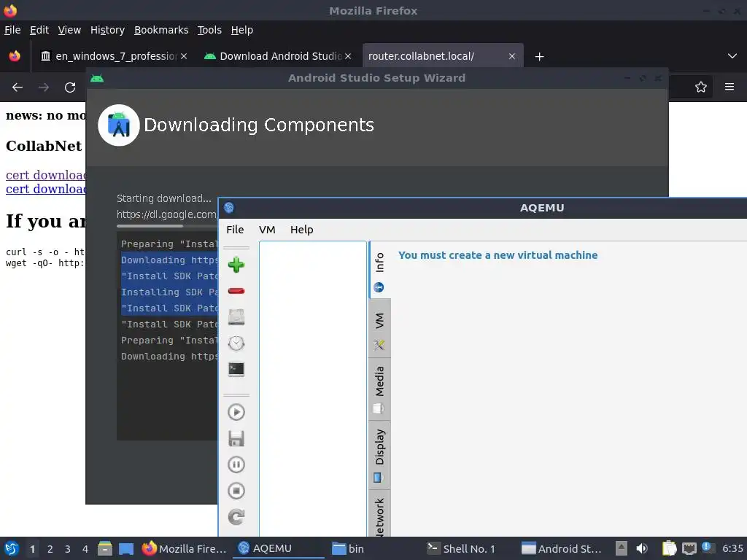
Task: Open Firefox Bookmarks menu
Action: coord(161,30)
